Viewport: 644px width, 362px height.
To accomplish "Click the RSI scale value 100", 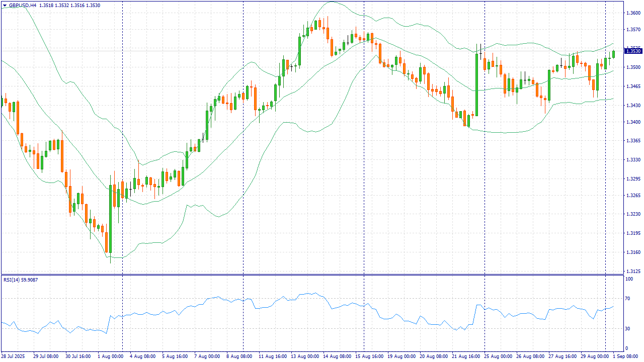I will coord(628,278).
